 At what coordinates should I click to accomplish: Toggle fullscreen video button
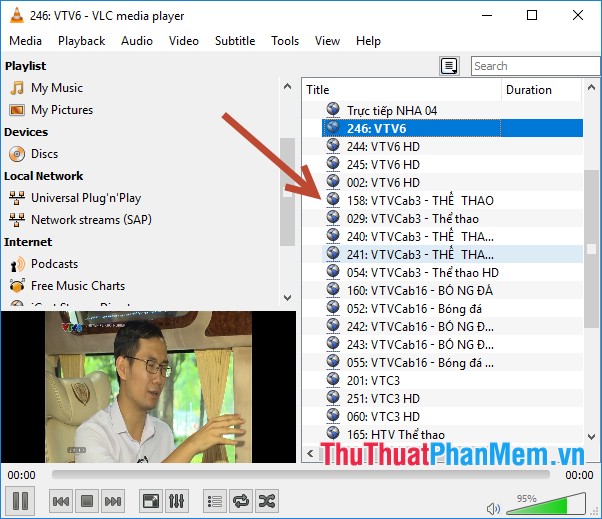click(x=150, y=501)
